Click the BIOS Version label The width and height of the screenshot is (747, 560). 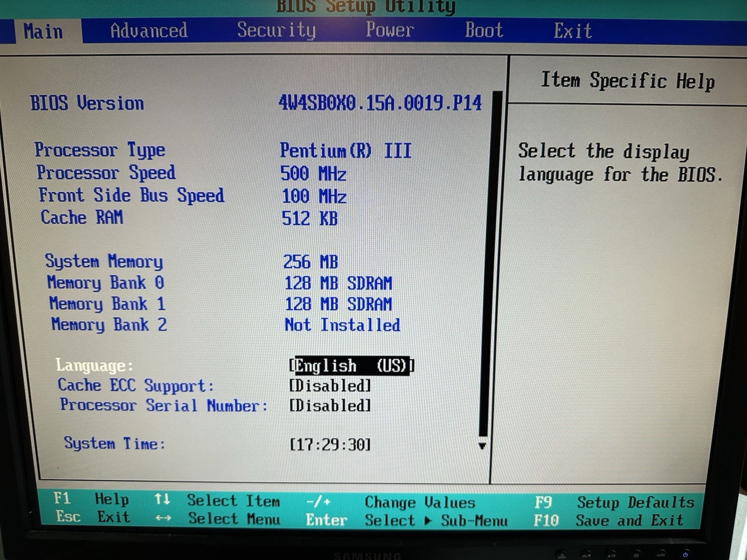coord(87,103)
